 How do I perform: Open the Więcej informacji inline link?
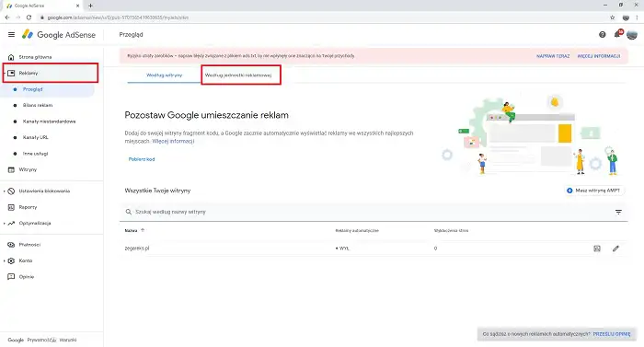173,141
